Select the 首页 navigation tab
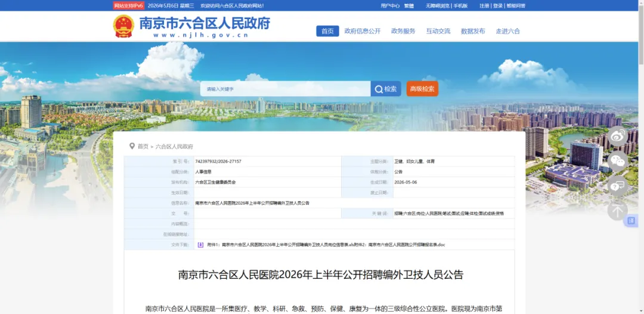The width and height of the screenshot is (644, 314). pos(327,31)
